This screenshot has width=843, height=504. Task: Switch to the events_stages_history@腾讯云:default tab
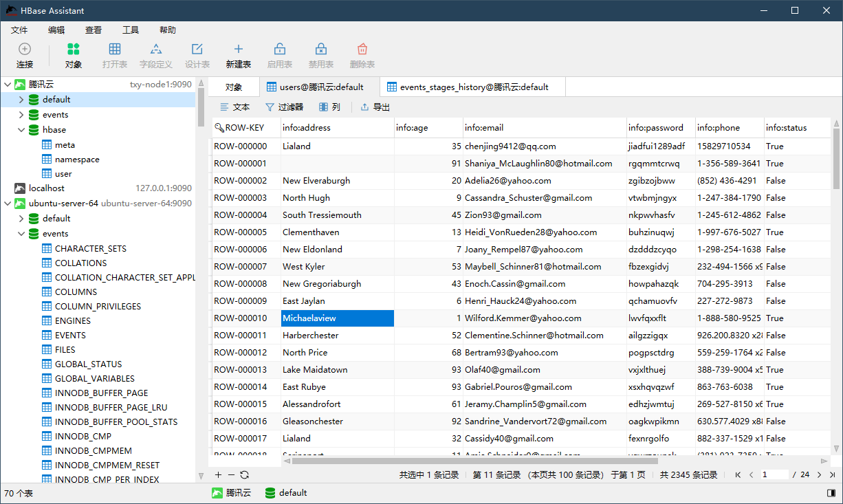474,87
